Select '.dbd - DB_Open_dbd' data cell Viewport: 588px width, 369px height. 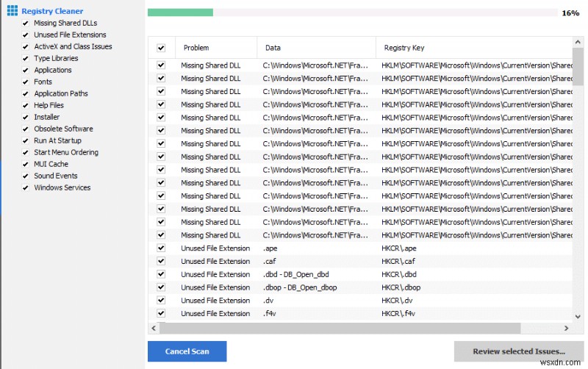point(296,274)
